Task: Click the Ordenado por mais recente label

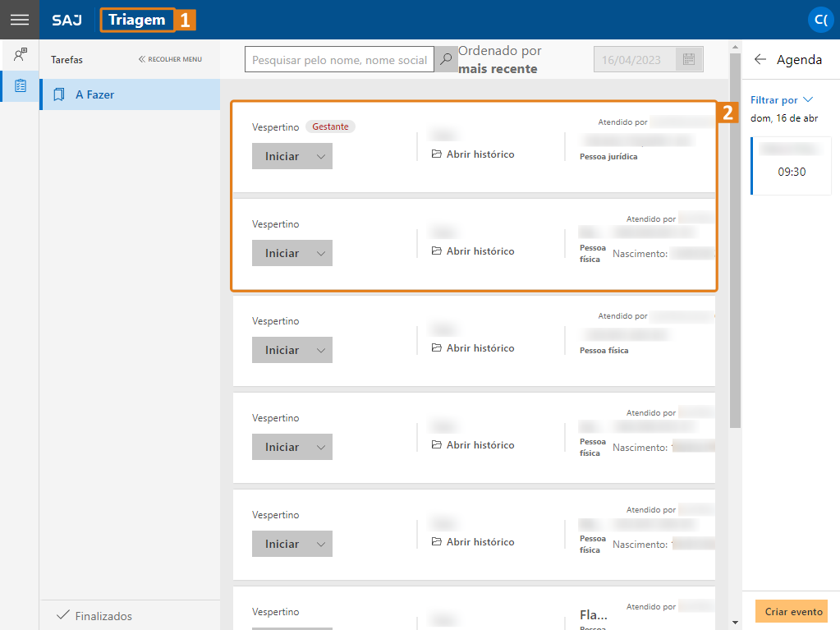Action: click(500, 59)
